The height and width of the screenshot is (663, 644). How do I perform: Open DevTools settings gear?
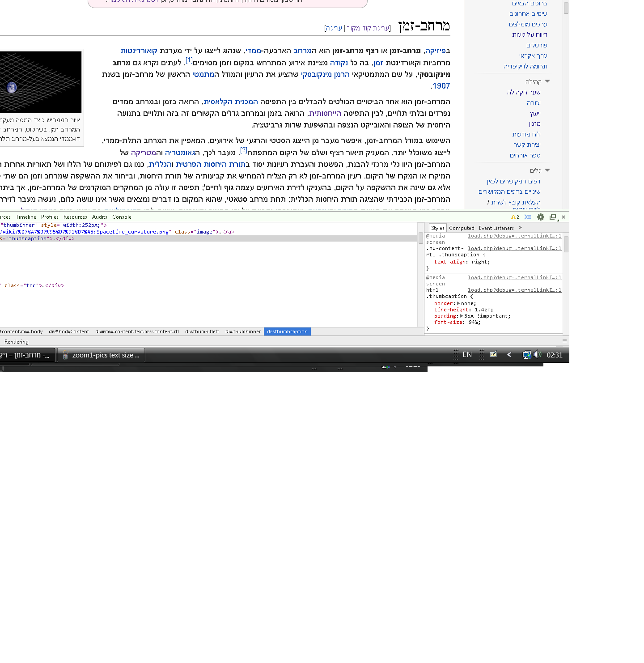[541, 217]
